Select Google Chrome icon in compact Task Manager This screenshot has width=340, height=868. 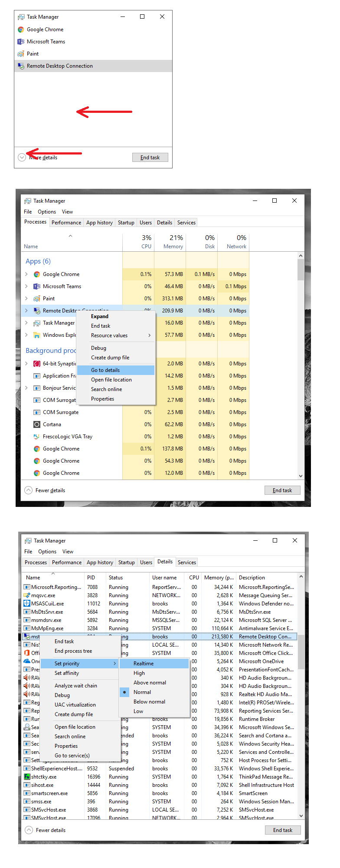pos(21,30)
